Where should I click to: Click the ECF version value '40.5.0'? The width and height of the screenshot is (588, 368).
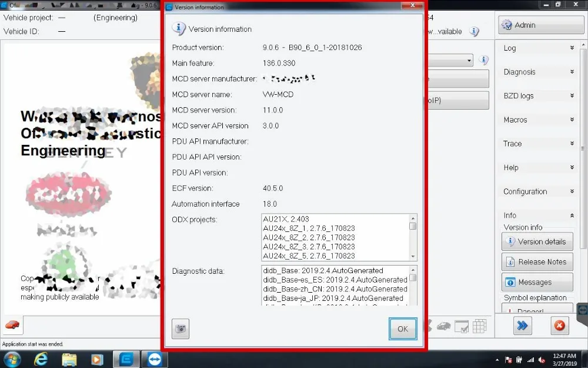point(273,188)
